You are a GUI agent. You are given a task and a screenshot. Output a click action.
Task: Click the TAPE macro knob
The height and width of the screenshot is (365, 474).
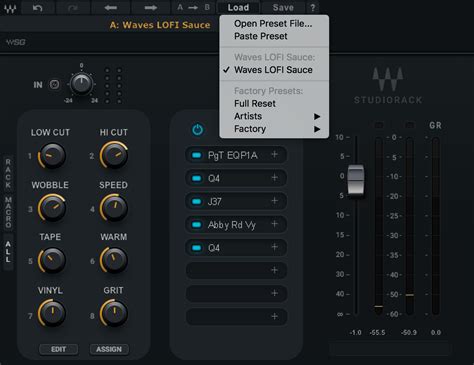click(x=52, y=260)
